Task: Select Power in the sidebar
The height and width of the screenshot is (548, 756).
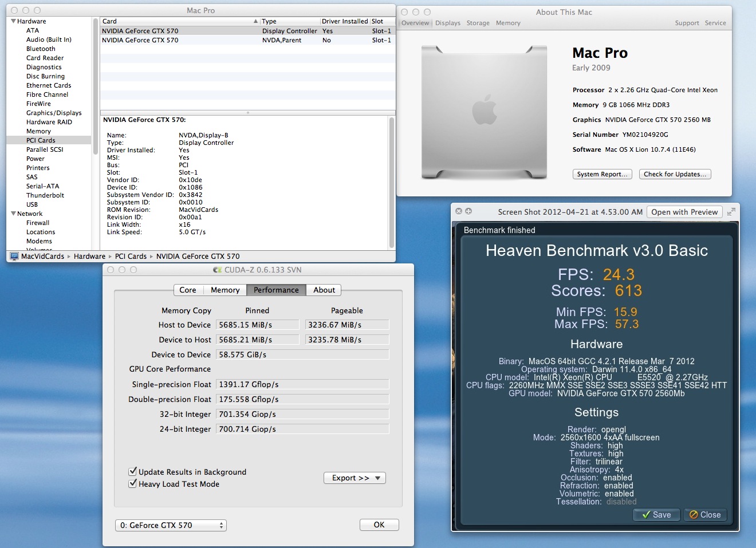Action: point(35,159)
